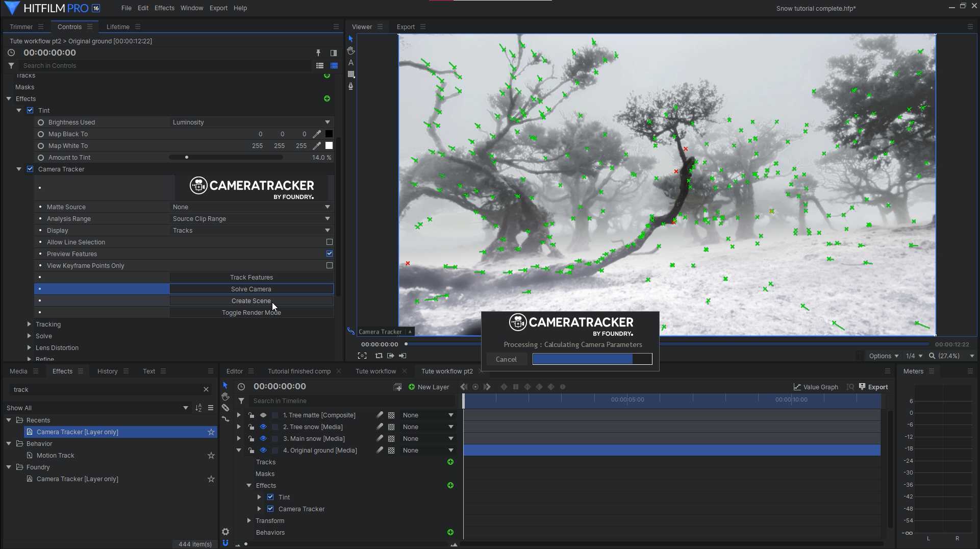Add a track to Original ground layer
This screenshot has width=980, height=549.
[450, 462]
